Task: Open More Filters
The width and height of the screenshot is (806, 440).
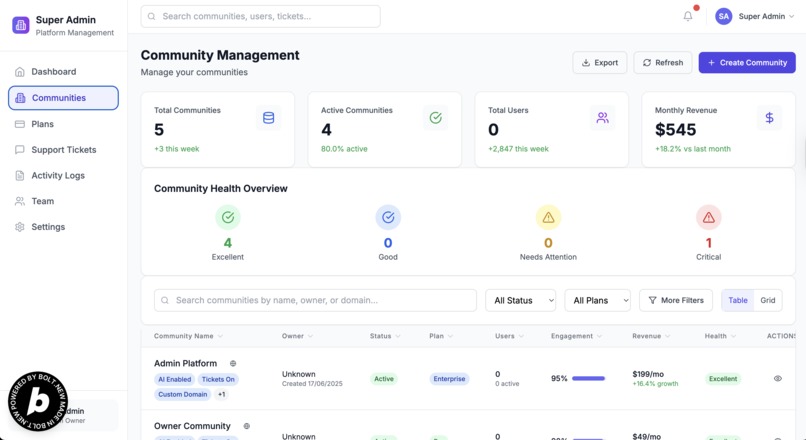Action: click(676, 300)
